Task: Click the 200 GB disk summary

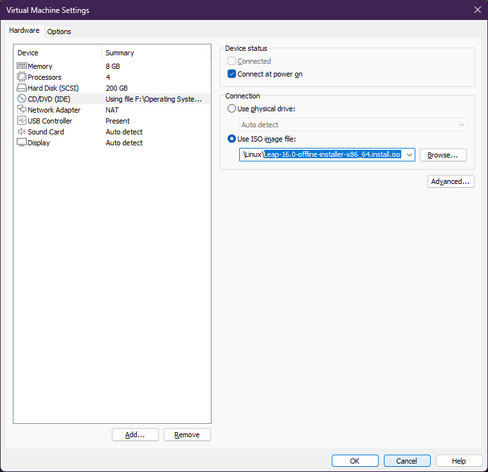Action: pos(117,88)
